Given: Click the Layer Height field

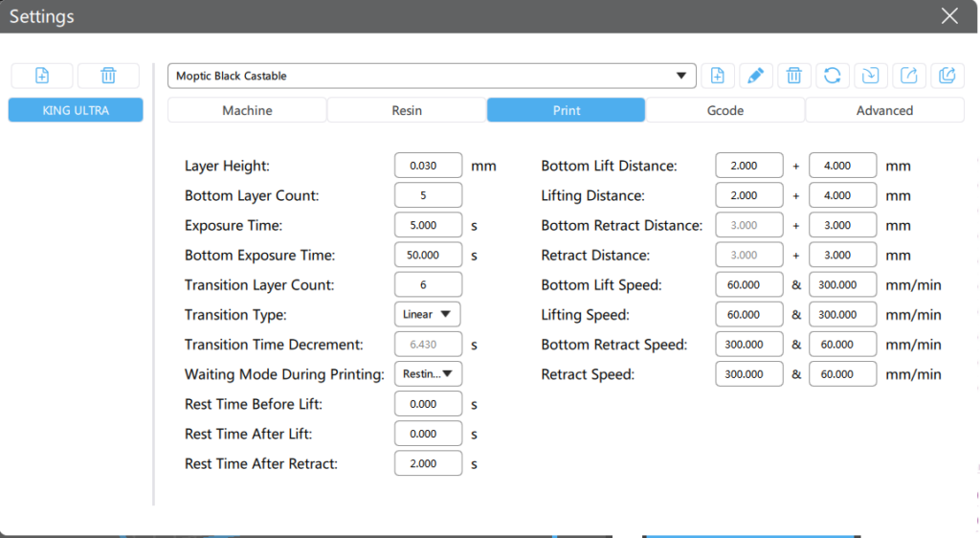Looking at the screenshot, I should (428, 166).
